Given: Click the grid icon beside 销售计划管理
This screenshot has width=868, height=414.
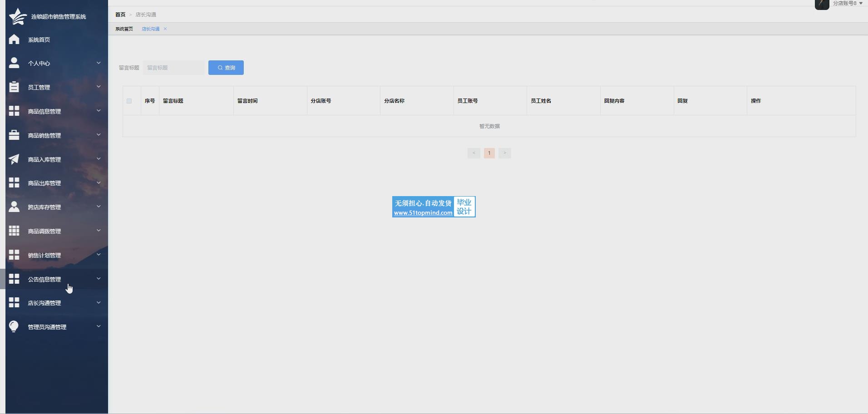Looking at the screenshot, I should pyautogui.click(x=14, y=255).
